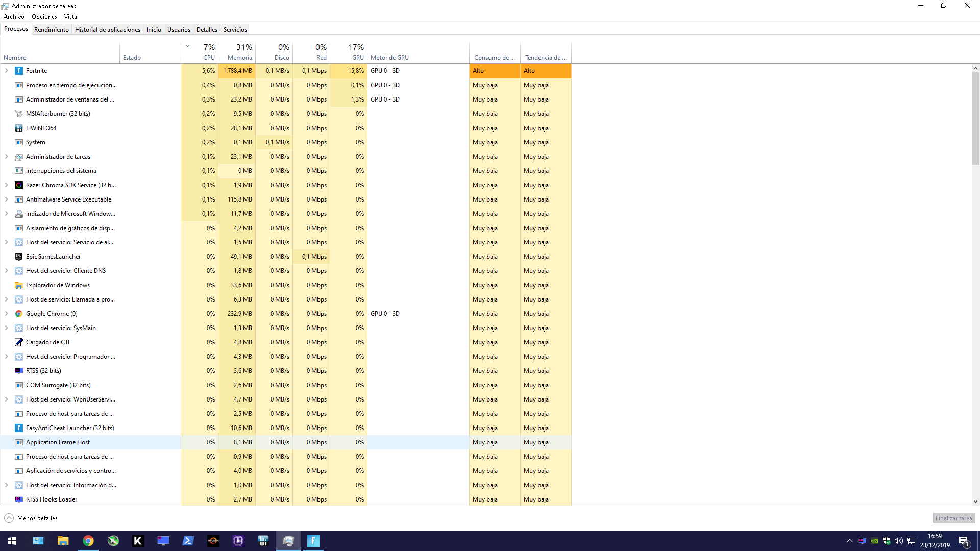
Task: Expand the Fortnite process group
Action: point(6,71)
